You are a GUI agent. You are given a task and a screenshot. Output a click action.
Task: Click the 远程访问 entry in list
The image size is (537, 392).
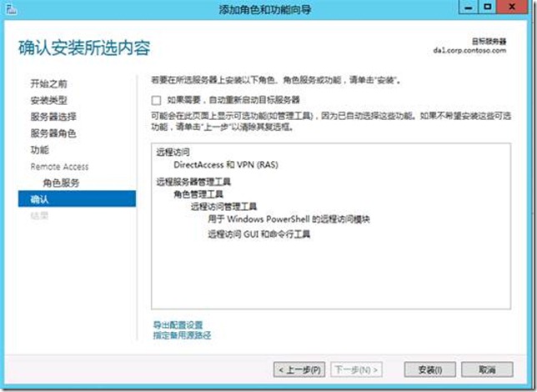(x=173, y=152)
